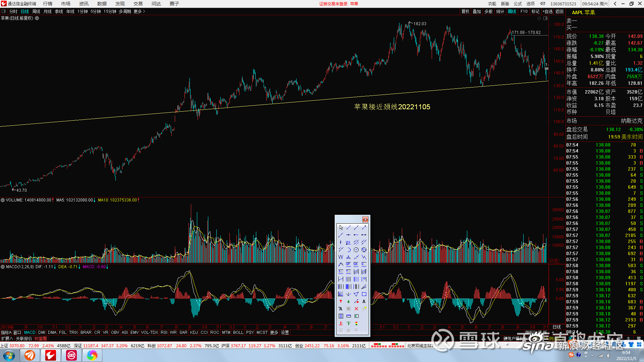
Task: Toggle 统计 statistics mode
Action: [x=500, y=11]
